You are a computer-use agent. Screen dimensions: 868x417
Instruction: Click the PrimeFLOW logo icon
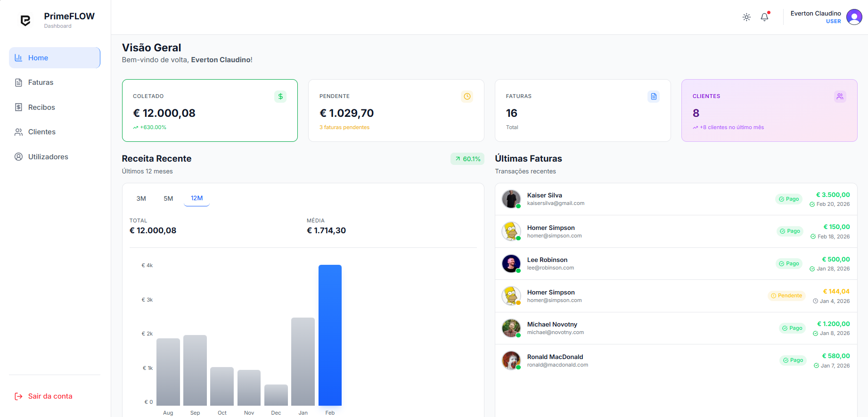(x=25, y=20)
